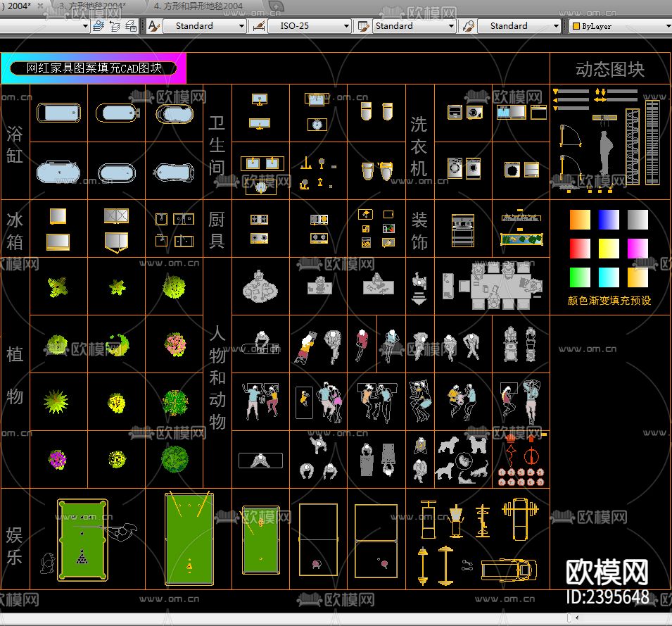The height and width of the screenshot is (626, 672).
Task: Select the landscape painting decoration block
Action: click(x=521, y=239)
